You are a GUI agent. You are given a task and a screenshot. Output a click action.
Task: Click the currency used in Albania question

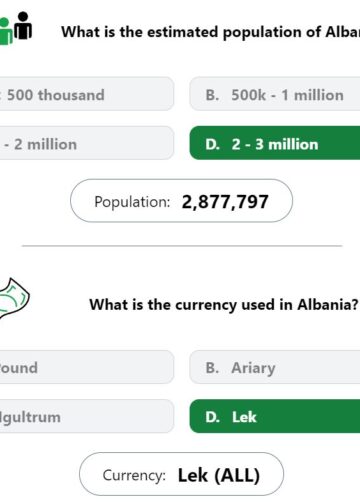point(224,305)
